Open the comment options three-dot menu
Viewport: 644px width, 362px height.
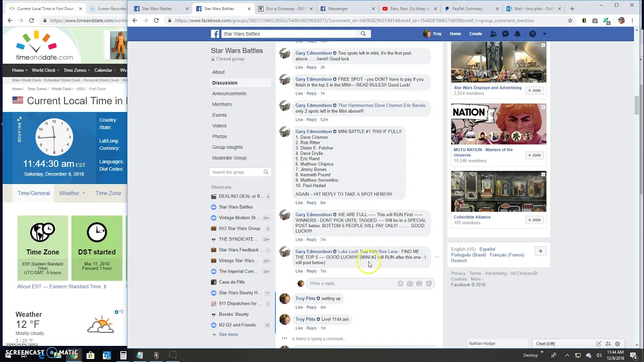(x=437, y=257)
